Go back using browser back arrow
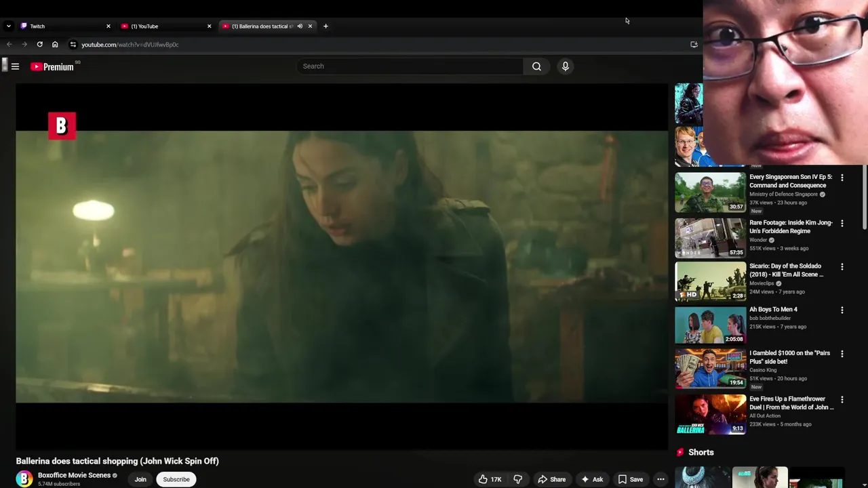868x488 pixels. (x=9, y=45)
